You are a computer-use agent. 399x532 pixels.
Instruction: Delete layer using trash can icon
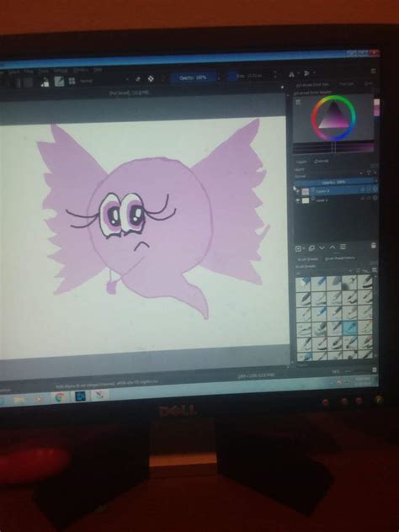tap(374, 245)
